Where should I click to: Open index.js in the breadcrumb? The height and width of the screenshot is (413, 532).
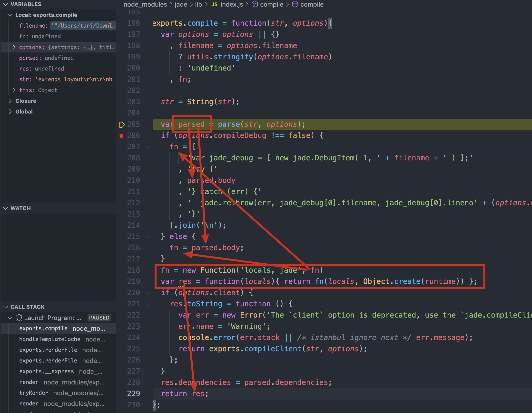[x=231, y=4]
